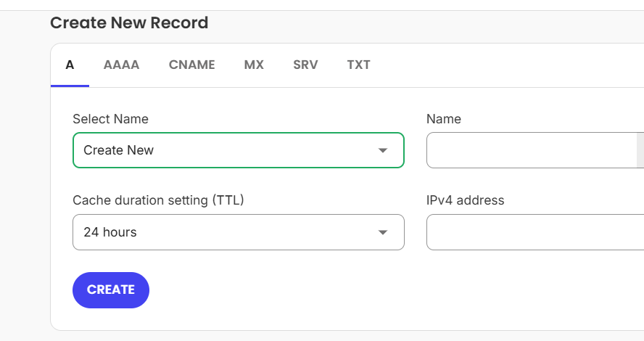
Task: Click the caret arrow in Select Name dropdown
Action: pos(383,150)
